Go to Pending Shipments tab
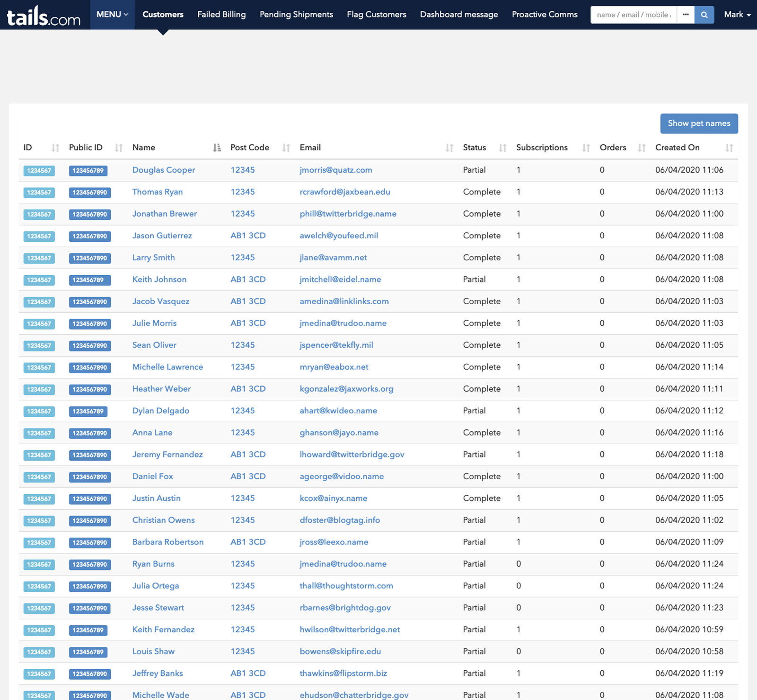Viewport: 757px width, 700px height. 296,15
